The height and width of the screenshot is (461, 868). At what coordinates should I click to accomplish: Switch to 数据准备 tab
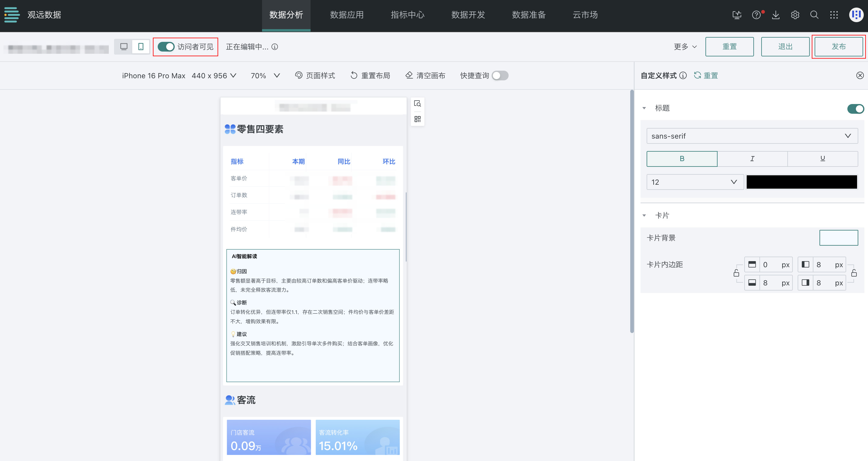(529, 15)
